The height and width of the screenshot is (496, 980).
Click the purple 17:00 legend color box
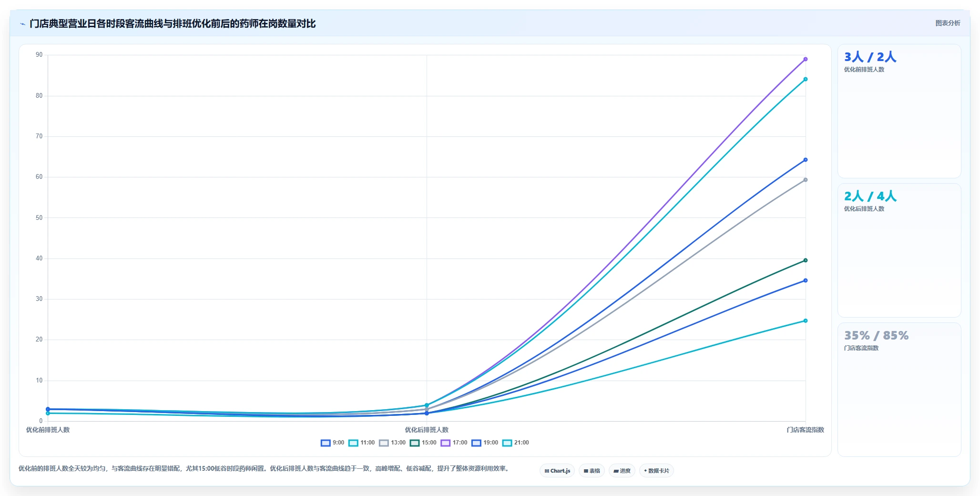446,443
